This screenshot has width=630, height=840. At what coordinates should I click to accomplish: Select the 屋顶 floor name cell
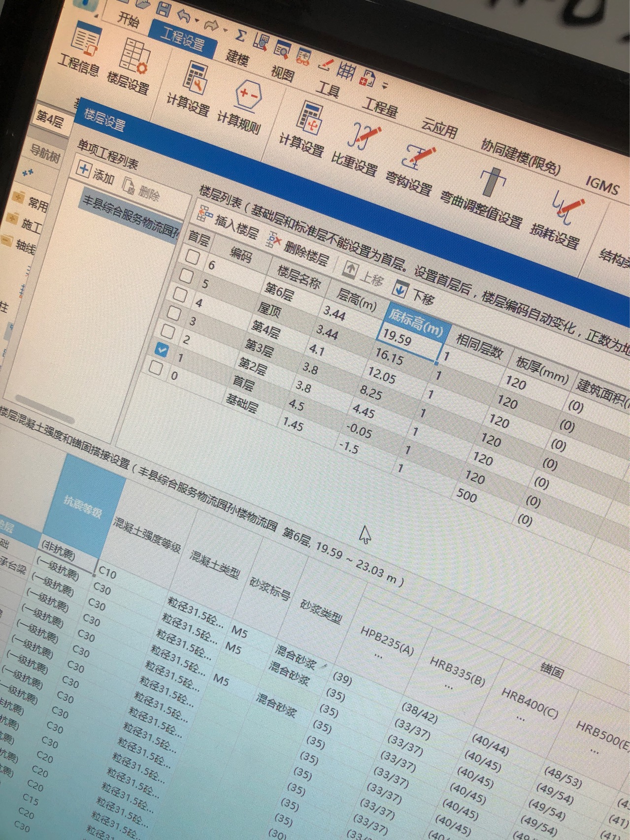269,310
